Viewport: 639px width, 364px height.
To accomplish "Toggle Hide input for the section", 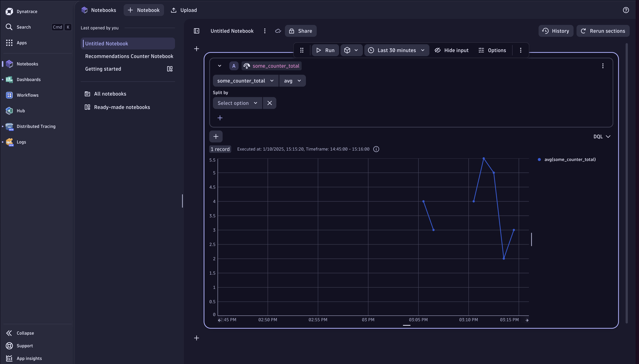I will (x=451, y=50).
